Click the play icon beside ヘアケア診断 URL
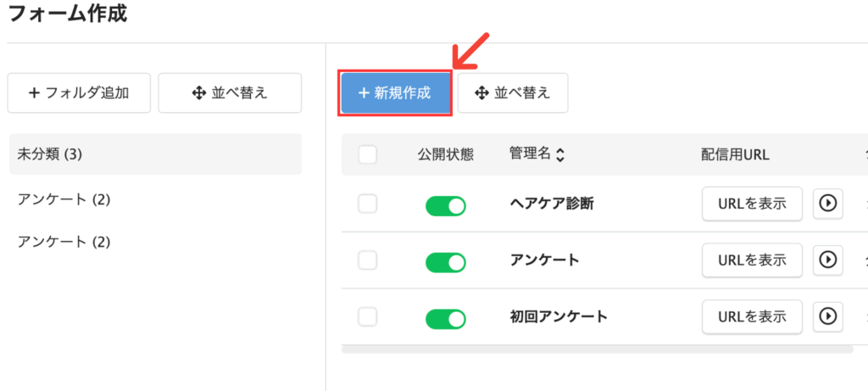This screenshot has height=391, width=868. [x=827, y=204]
